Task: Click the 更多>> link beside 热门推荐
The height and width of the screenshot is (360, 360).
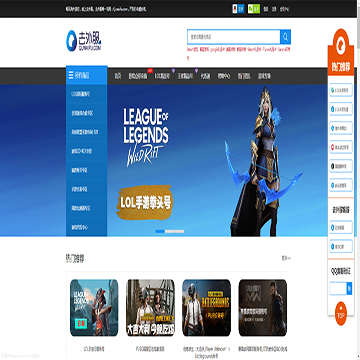Action: (x=286, y=258)
